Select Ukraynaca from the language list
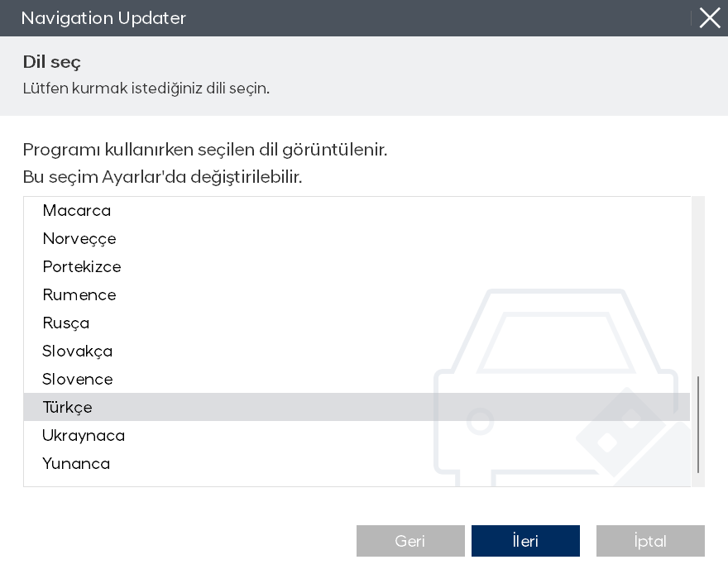The height and width of the screenshot is (574, 728). click(84, 436)
